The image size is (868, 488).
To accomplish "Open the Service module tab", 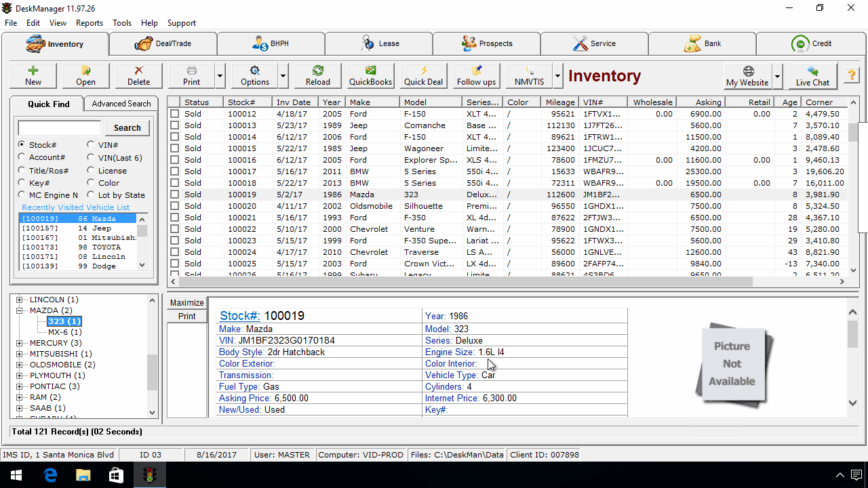I will (594, 43).
